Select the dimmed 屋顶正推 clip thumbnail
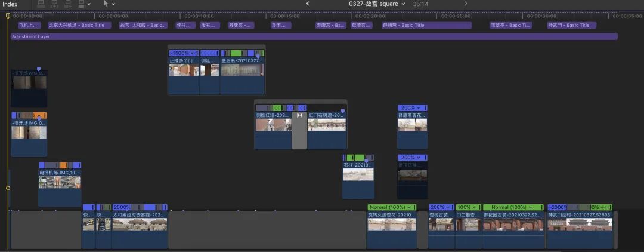The height and width of the screenshot is (252, 644). (413, 175)
